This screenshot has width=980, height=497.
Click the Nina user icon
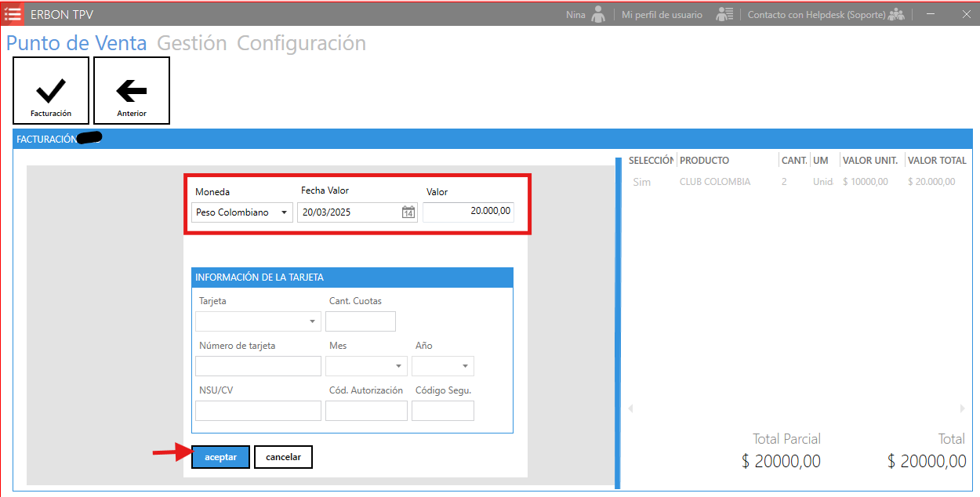pyautogui.click(x=599, y=14)
